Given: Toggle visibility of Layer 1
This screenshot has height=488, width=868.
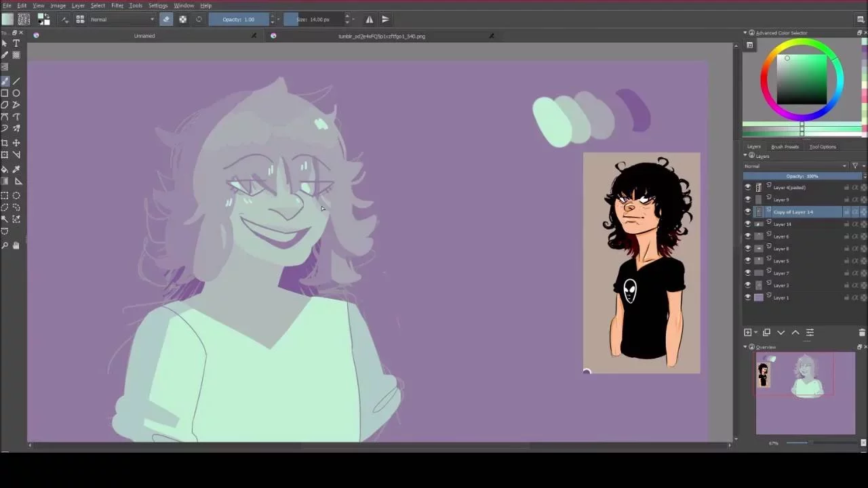Looking at the screenshot, I should coord(748,298).
